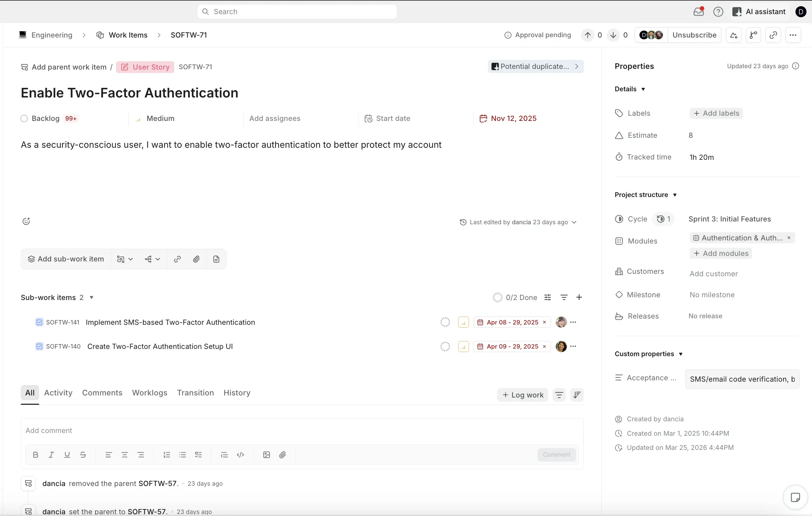Click the attachment paperclip in sub-work toolbar
812x516 pixels.
(x=196, y=259)
